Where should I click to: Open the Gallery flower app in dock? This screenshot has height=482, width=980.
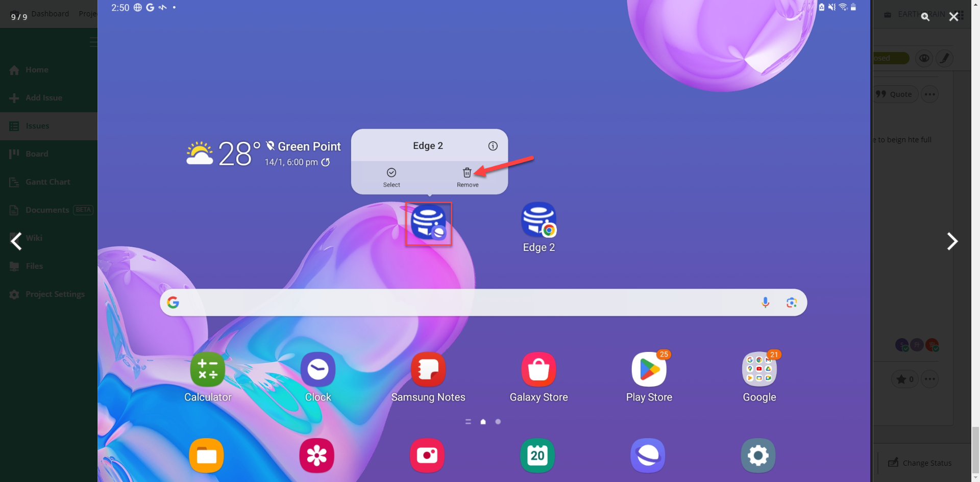(317, 455)
